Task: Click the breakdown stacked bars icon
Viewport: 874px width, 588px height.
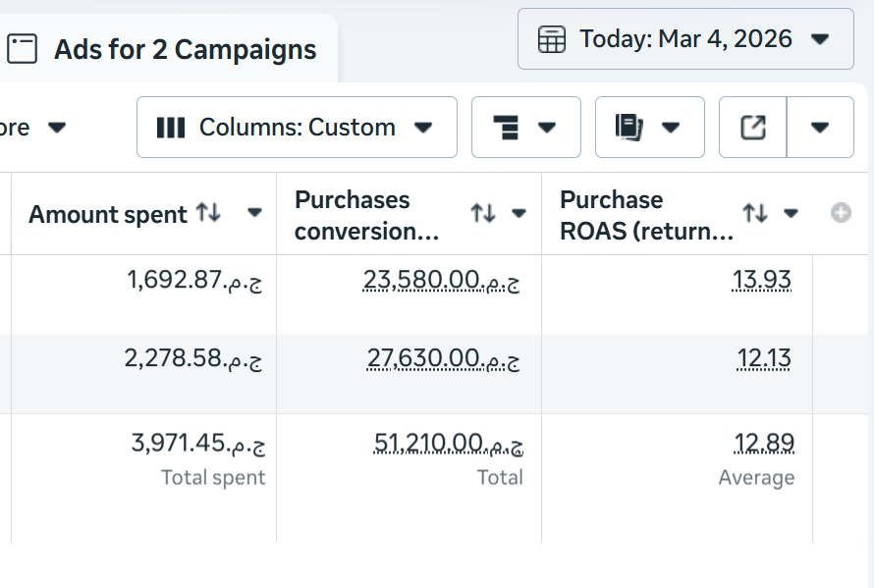Action: 506,128
